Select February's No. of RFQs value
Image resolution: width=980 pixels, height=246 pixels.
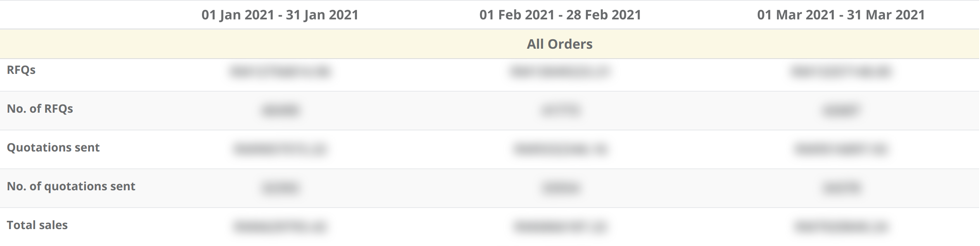coord(560,110)
